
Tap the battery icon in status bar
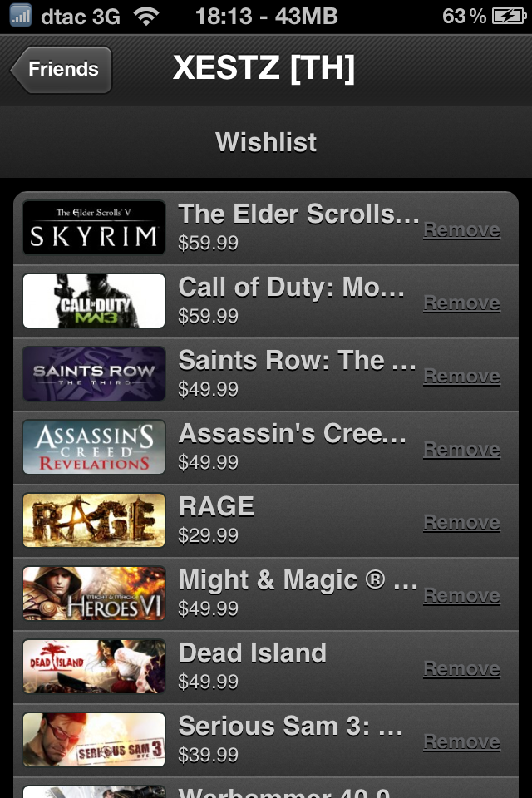point(509,17)
